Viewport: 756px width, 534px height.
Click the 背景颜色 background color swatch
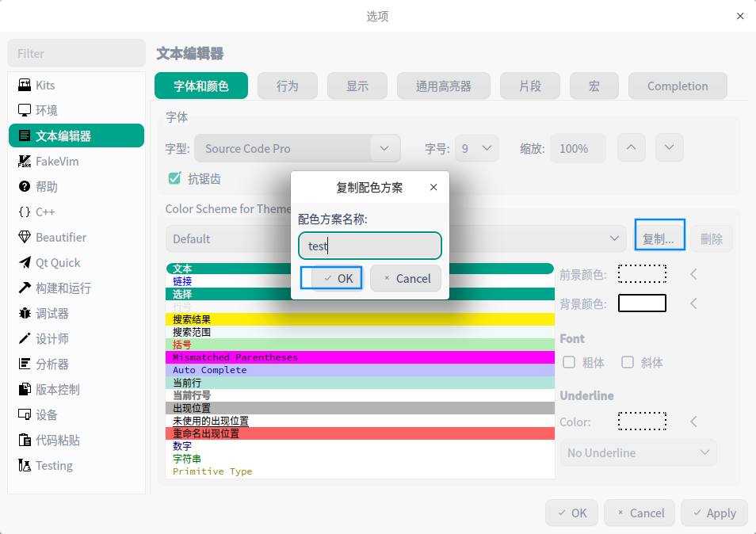pos(642,303)
